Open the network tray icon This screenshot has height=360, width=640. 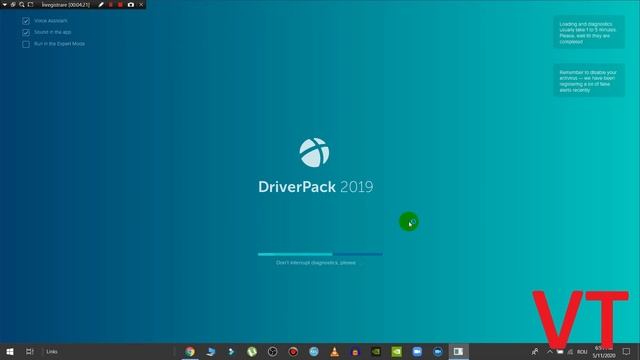coord(570,351)
